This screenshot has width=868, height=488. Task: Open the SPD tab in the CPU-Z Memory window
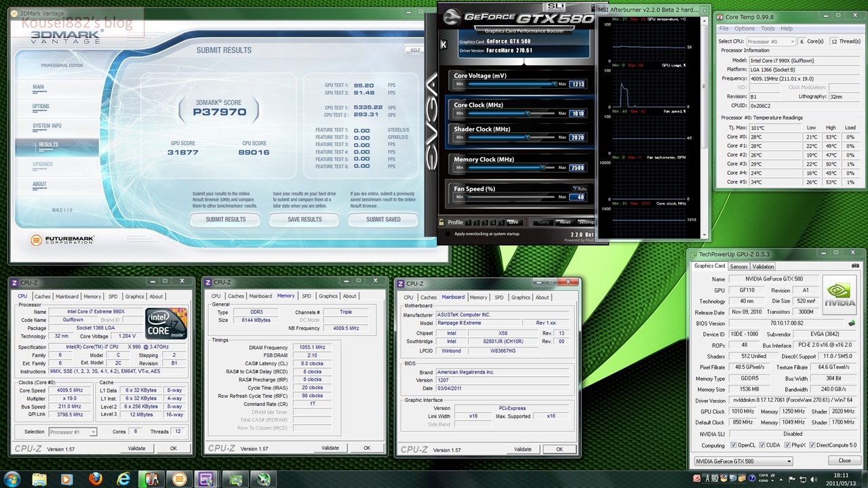click(x=307, y=296)
